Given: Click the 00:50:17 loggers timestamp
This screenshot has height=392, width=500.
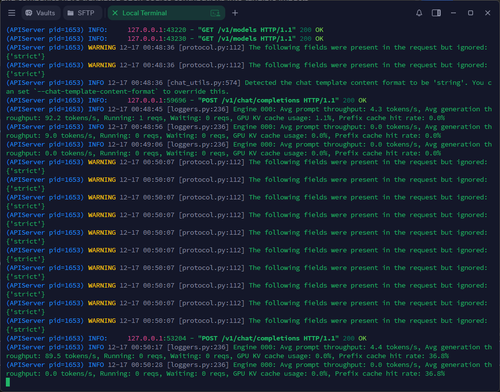Looking at the screenshot, I should point(147,347).
